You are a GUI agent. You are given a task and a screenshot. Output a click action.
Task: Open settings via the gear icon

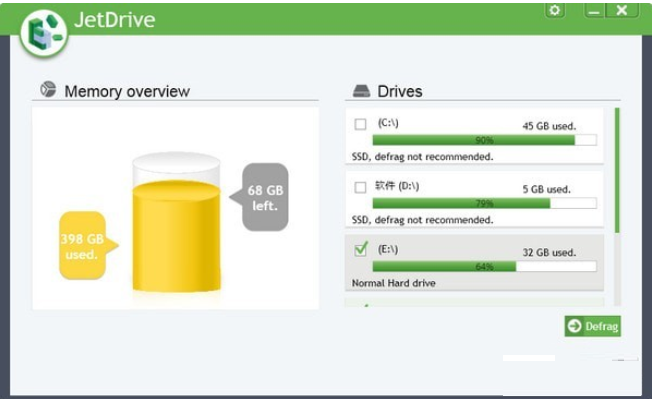tap(555, 10)
